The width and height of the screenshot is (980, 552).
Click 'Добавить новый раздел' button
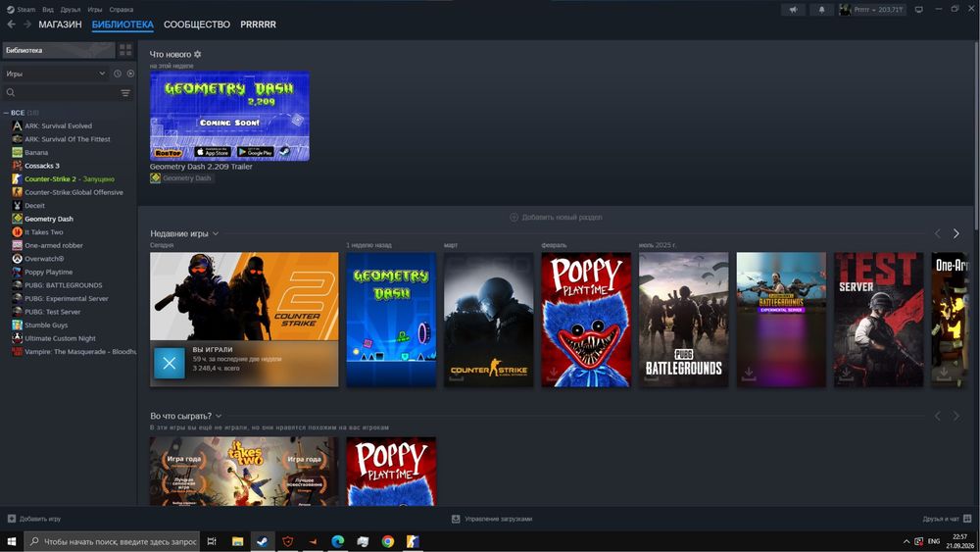[x=556, y=218]
